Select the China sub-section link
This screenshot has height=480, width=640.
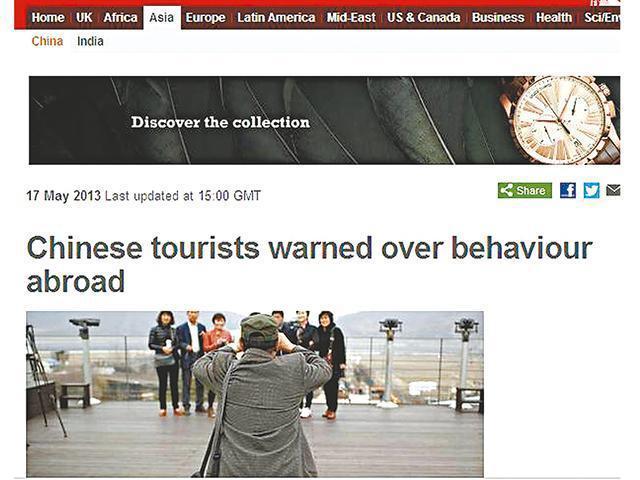(x=47, y=41)
